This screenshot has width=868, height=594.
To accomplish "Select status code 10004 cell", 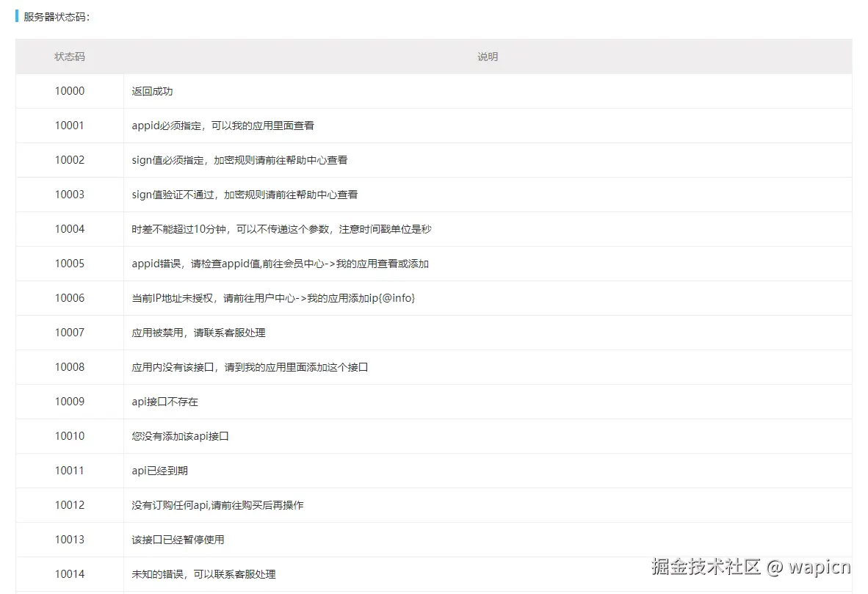I will click(69, 229).
